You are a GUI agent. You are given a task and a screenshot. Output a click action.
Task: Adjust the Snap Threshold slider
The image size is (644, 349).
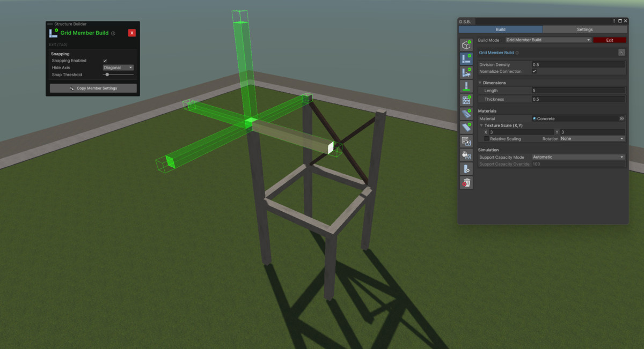point(118,75)
